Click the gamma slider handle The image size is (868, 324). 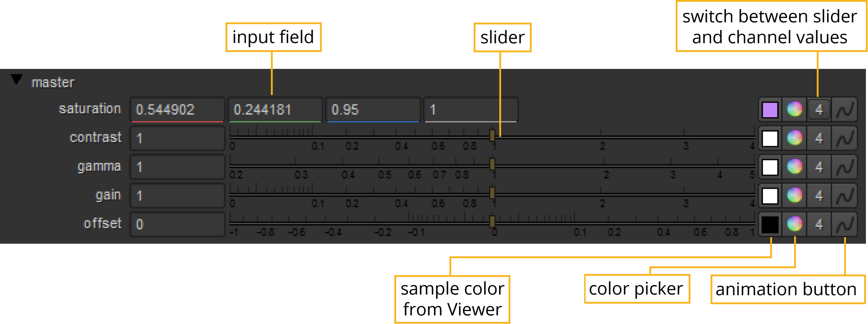(x=492, y=164)
